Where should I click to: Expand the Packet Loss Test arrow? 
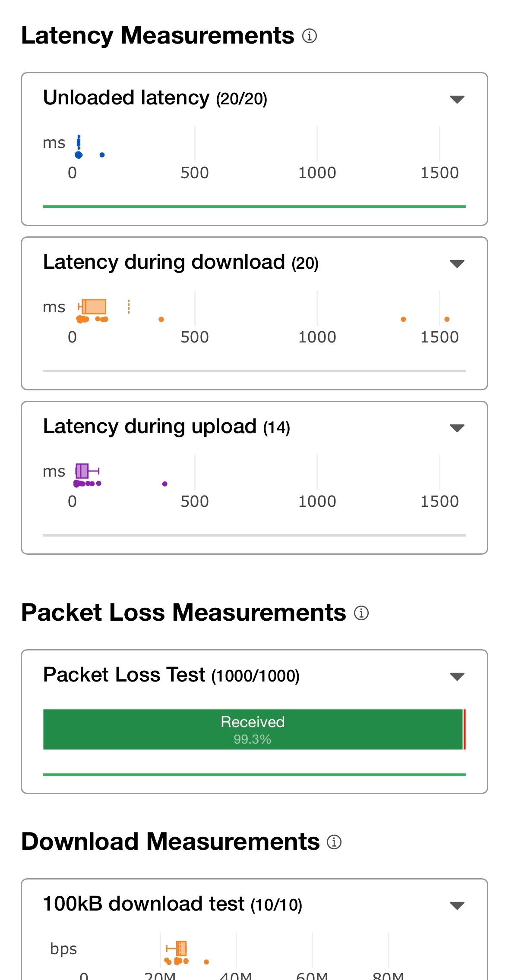[457, 676]
